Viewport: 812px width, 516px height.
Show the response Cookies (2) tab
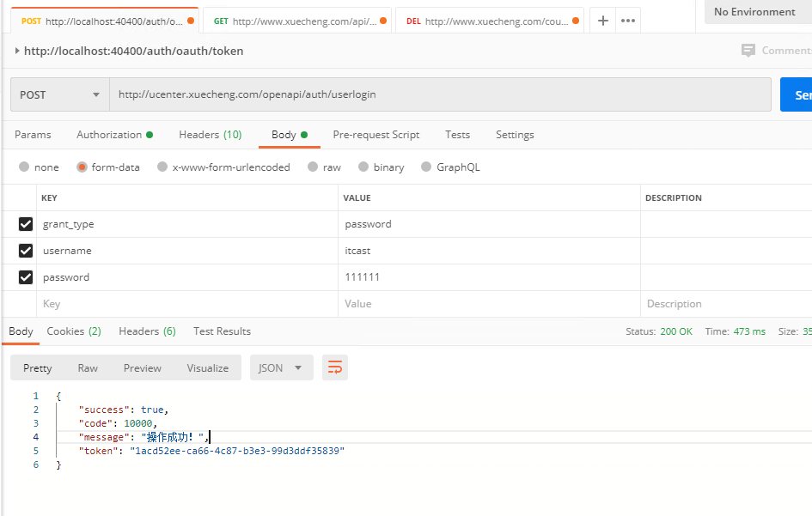tap(74, 331)
